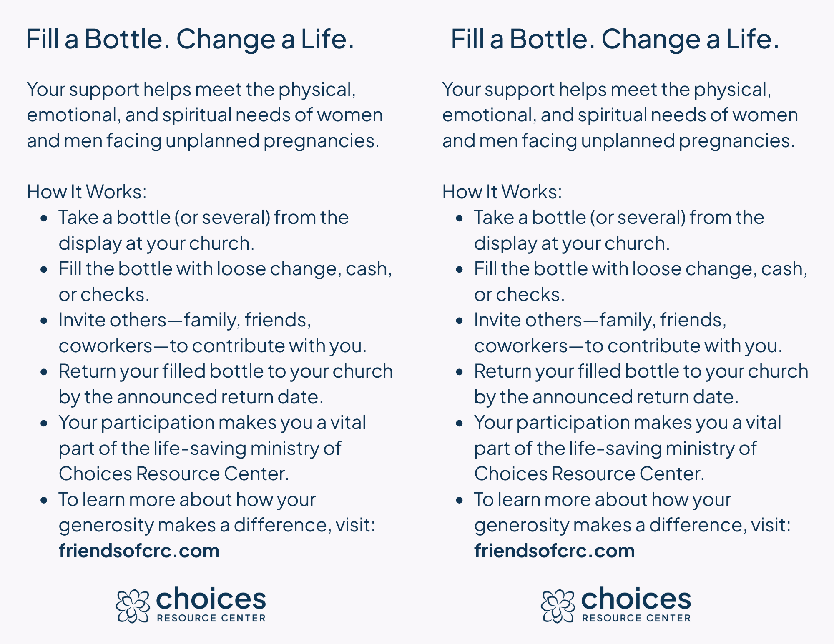Image resolution: width=834 pixels, height=644 pixels.
Task: Click the left "Fill a Bottle. Change a Life." heading
Action: click(x=190, y=39)
